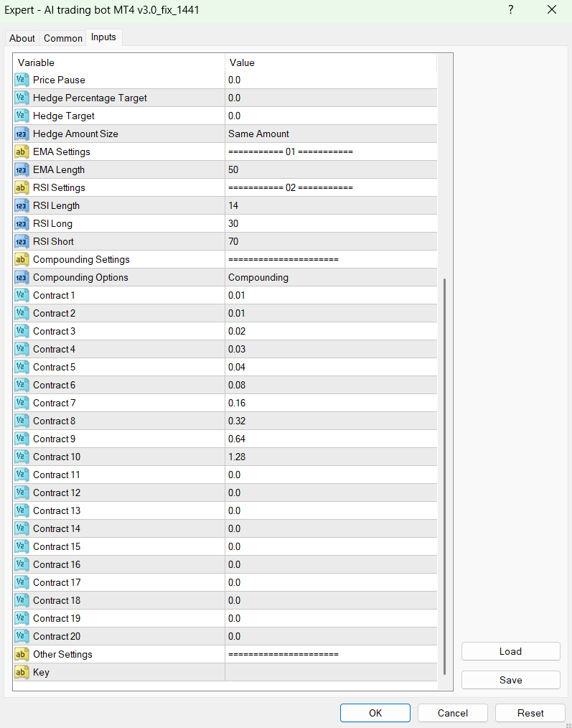Click the icon beside Hedge Percentage Target
This screenshot has height=728, width=572.
[x=22, y=98]
